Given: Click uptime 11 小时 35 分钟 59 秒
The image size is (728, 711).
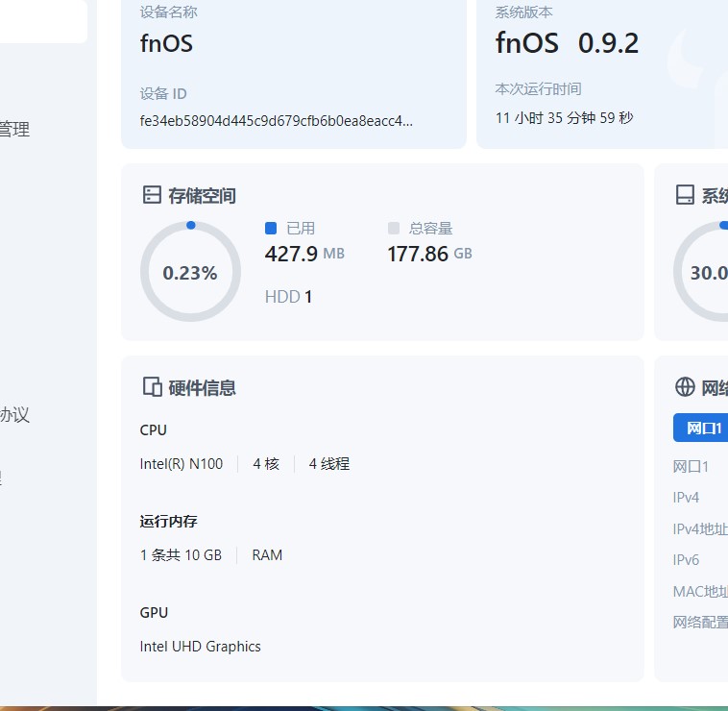Looking at the screenshot, I should tap(564, 117).
